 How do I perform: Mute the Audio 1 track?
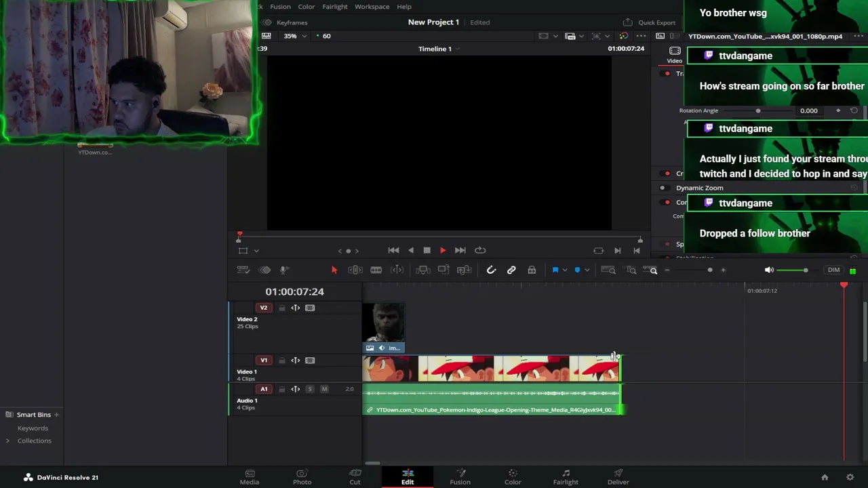click(324, 389)
